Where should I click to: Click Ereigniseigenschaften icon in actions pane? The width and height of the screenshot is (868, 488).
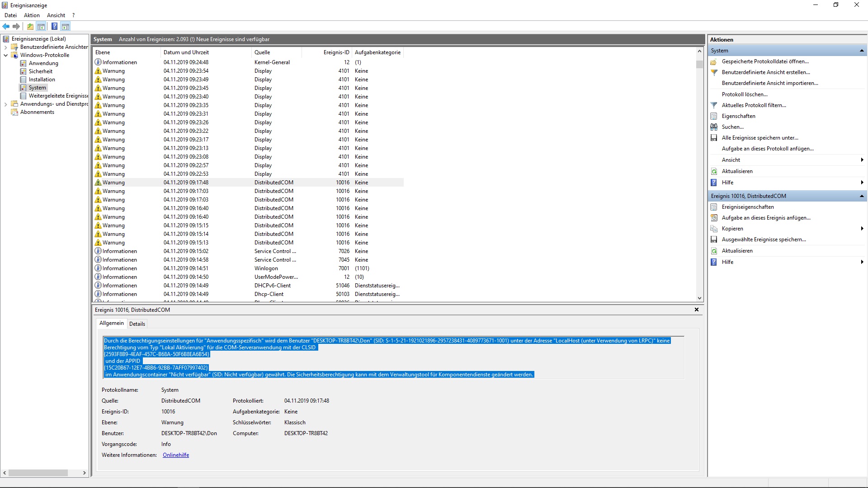coord(714,207)
